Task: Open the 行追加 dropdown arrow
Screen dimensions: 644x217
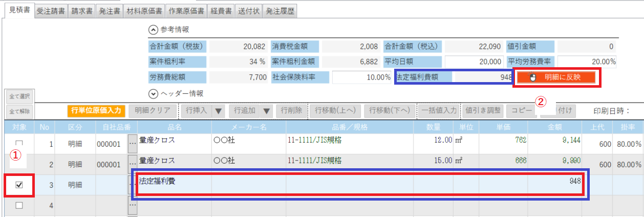Action: (266, 110)
